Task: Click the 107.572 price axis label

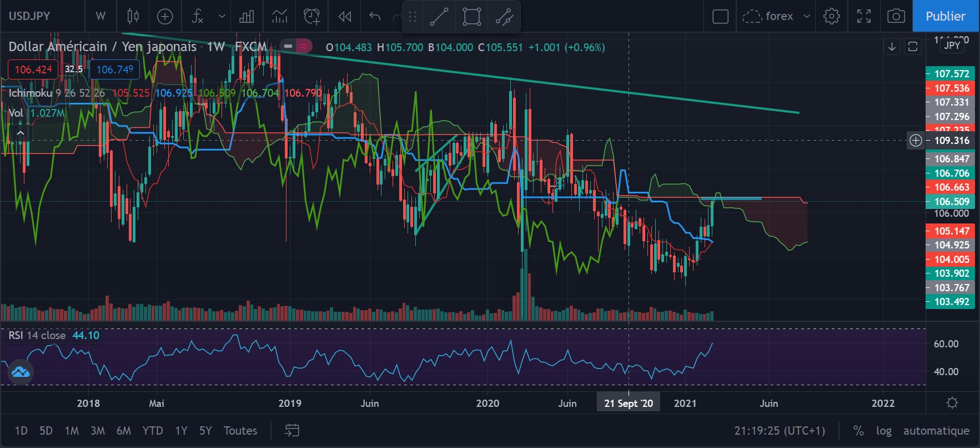Action: point(951,74)
